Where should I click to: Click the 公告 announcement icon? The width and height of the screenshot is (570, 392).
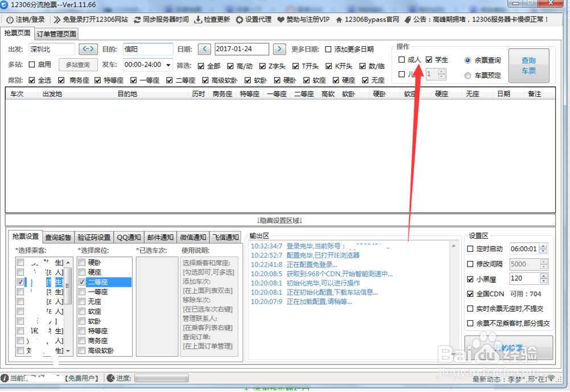click(408, 19)
